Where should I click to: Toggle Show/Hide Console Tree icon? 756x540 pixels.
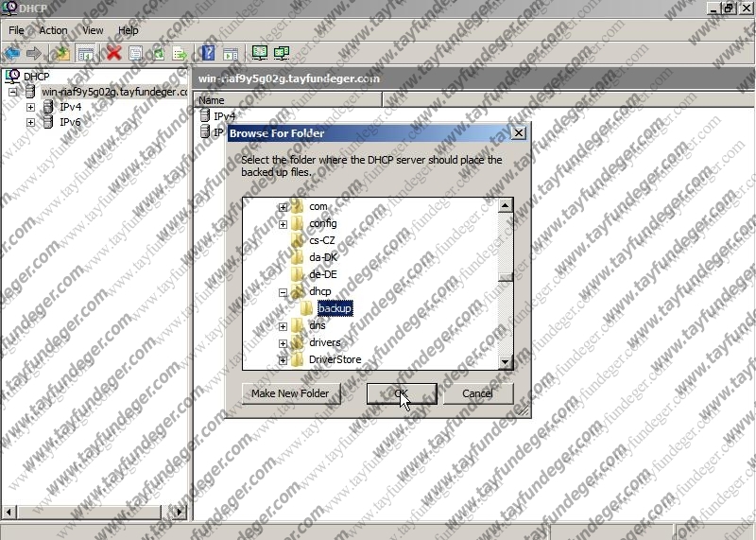point(86,54)
